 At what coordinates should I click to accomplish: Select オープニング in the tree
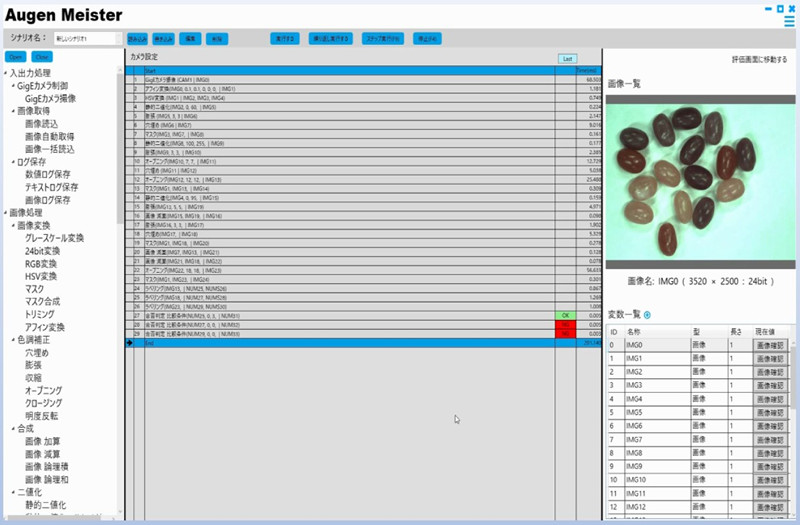(x=44, y=390)
